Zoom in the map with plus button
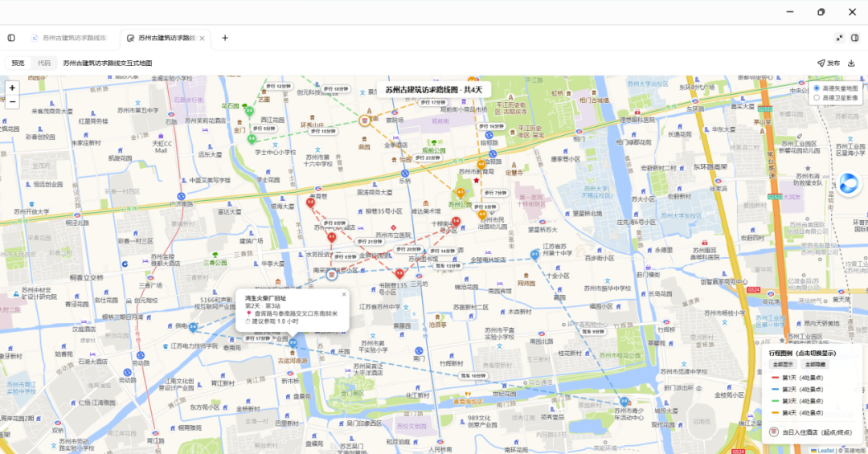868x454 pixels. click(x=12, y=88)
